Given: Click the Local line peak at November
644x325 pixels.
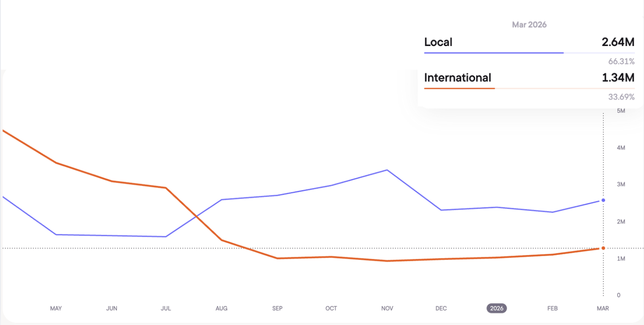Looking at the screenshot, I should [x=387, y=170].
